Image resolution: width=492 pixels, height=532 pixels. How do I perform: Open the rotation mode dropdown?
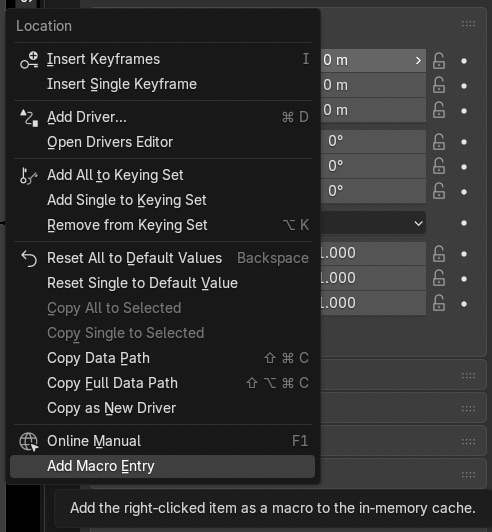click(373, 223)
